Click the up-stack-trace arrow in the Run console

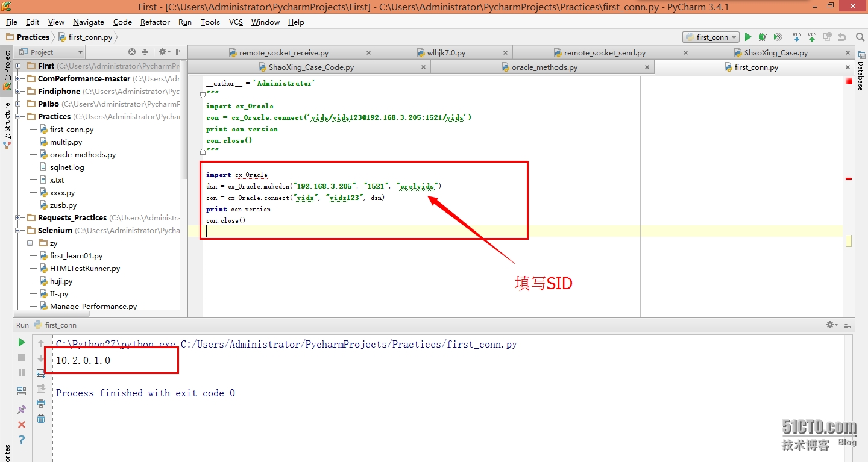(41, 343)
